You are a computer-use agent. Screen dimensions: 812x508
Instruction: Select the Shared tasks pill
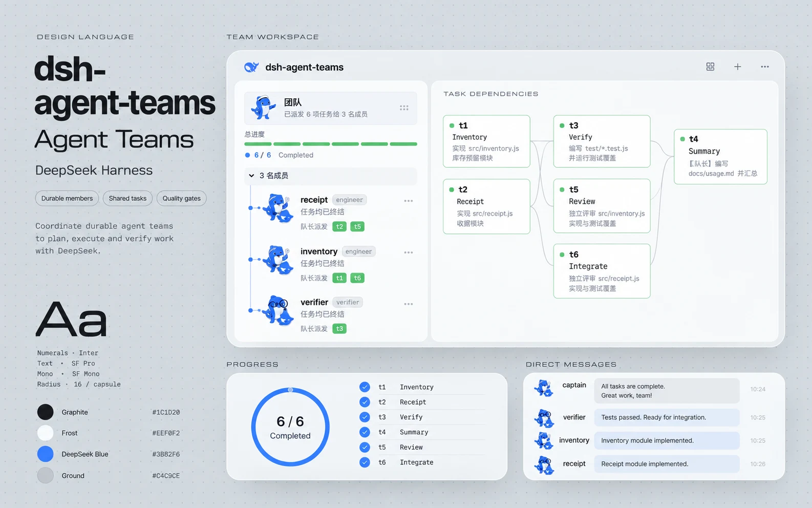tap(127, 199)
